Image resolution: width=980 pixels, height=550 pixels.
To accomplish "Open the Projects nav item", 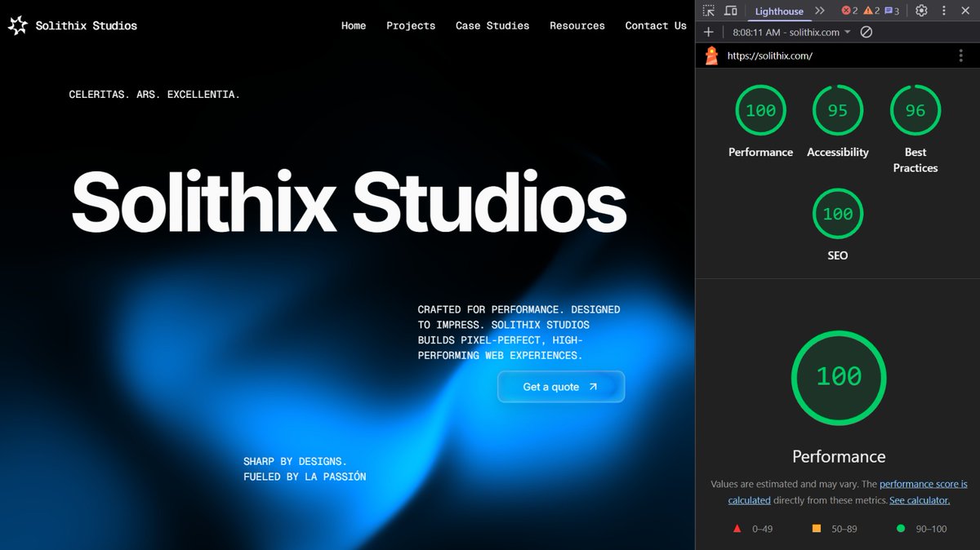I will [x=411, y=26].
